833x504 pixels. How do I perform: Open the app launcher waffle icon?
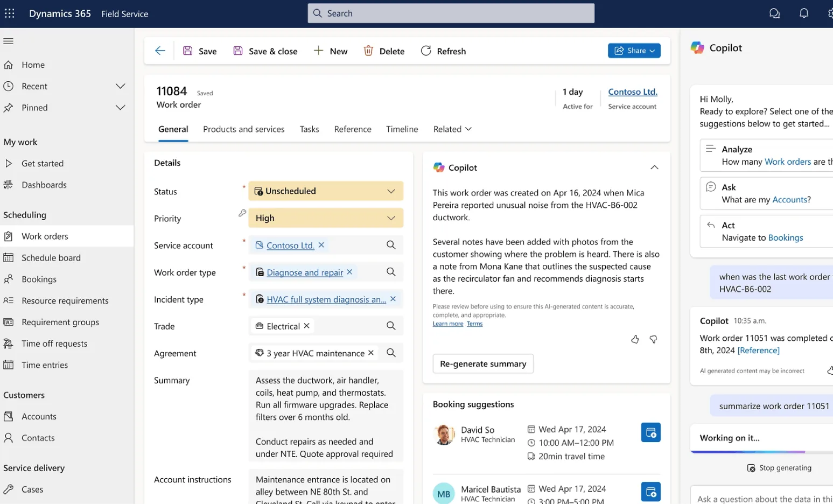[x=10, y=13]
